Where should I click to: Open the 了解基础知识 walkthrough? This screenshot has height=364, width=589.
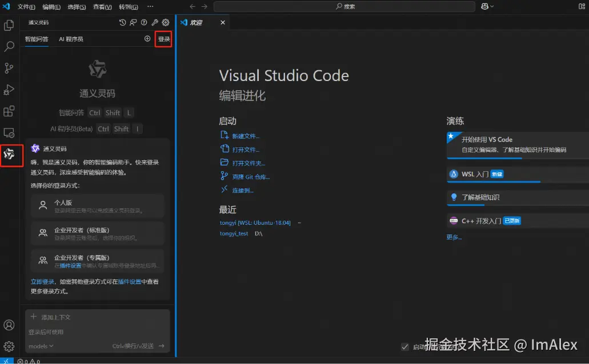point(518,197)
